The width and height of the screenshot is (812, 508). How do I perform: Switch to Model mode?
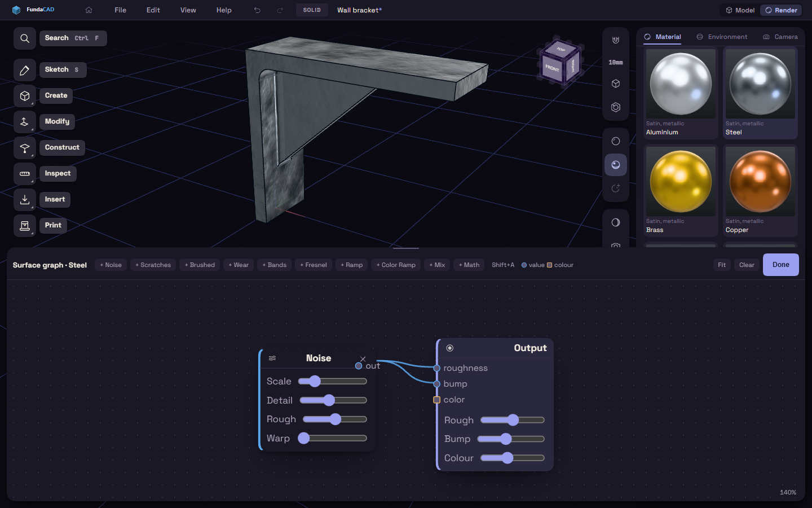coord(740,10)
